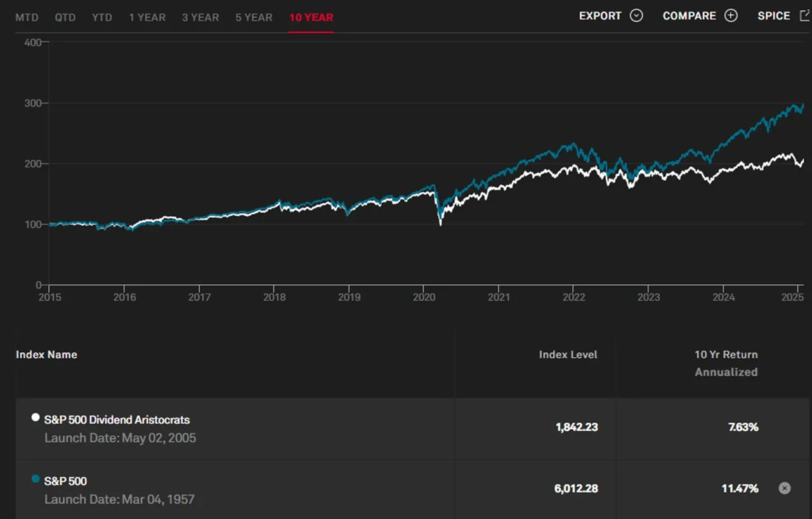The image size is (812, 519).
Task: Switch to the MTD time range tab
Action: (x=27, y=17)
